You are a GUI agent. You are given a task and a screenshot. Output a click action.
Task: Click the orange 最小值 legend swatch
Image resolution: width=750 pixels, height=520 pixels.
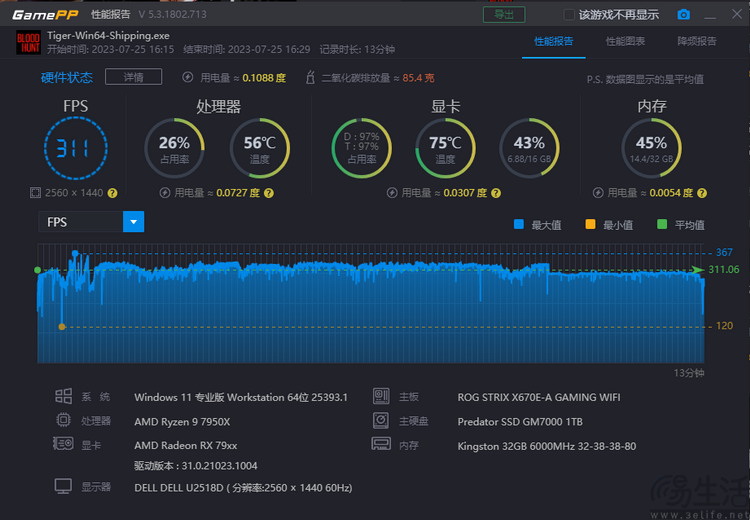(590, 224)
